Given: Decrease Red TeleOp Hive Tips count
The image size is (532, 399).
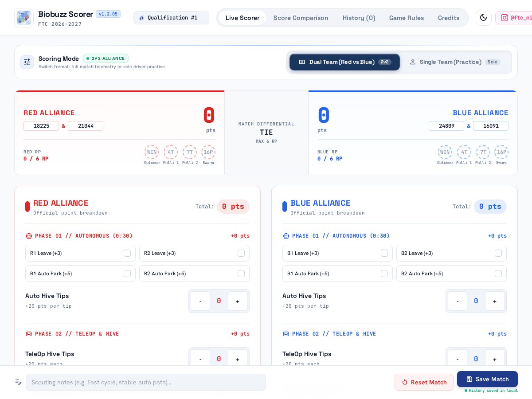Looking at the screenshot, I should 200,358.
